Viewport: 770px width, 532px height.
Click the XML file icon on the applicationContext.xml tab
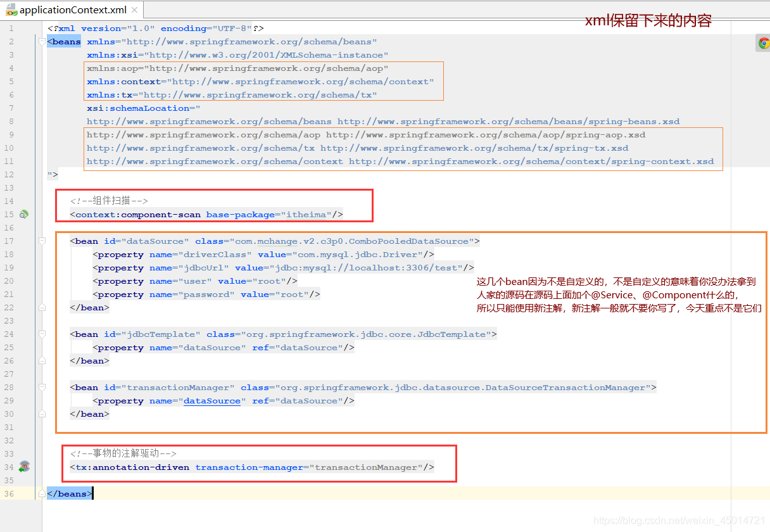click(x=11, y=11)
